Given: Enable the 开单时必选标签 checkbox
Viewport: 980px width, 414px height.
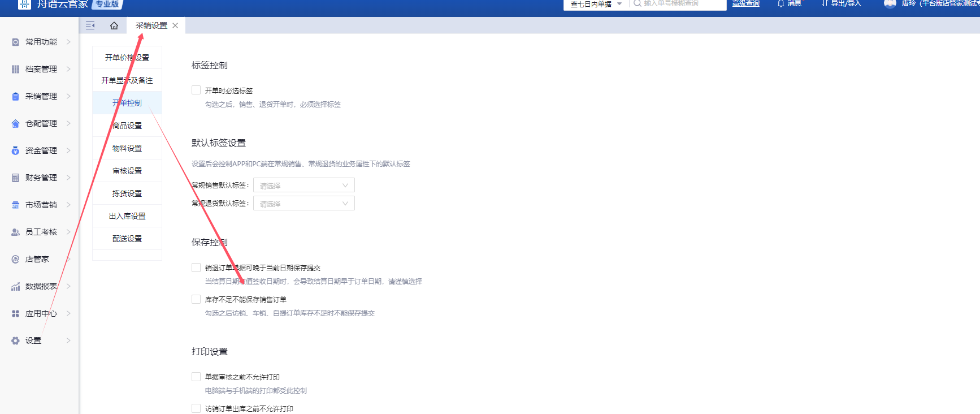Looking at the screenshot, I should (196, 90).
